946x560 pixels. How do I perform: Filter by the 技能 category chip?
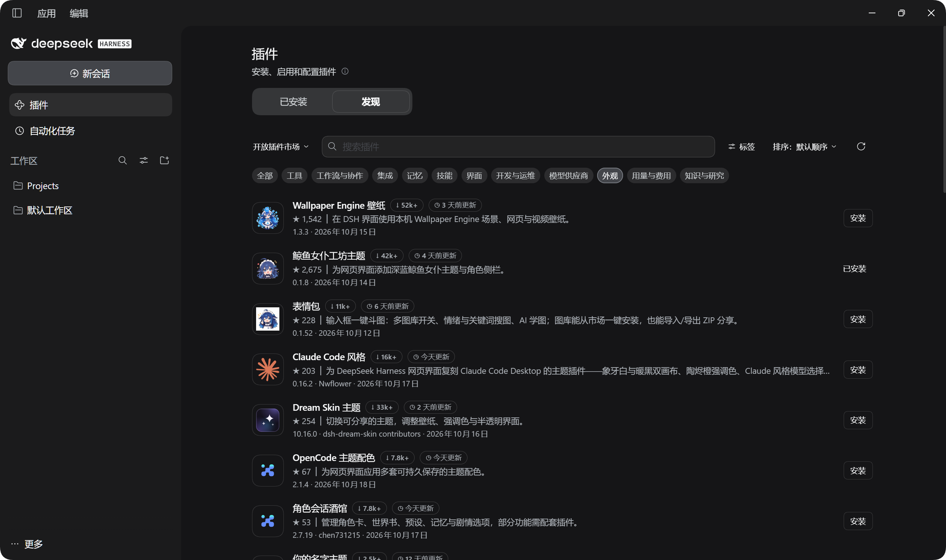pos(444,175)
